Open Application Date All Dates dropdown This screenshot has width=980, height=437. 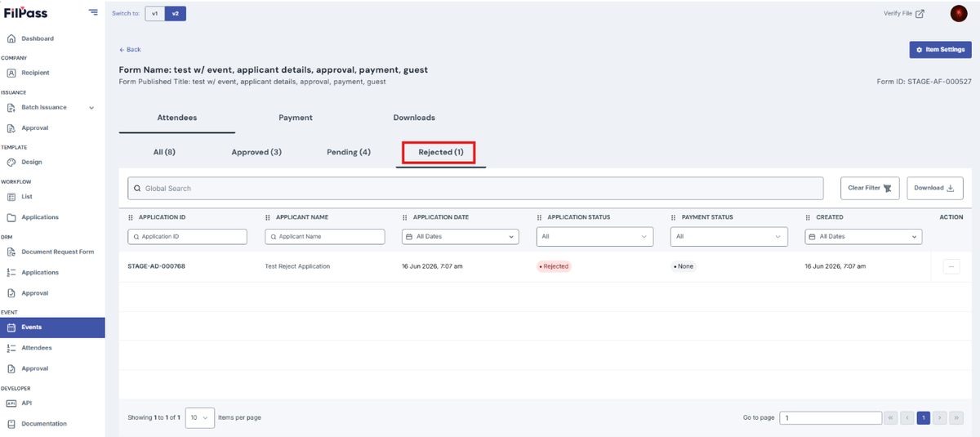pyautogui.click(x=460, y=236)
